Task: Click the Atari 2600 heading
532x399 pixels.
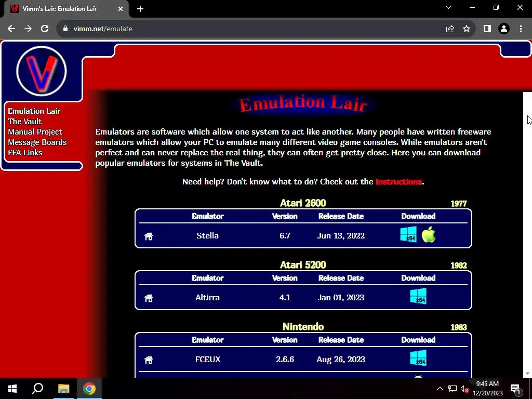Action: (303, 203)
